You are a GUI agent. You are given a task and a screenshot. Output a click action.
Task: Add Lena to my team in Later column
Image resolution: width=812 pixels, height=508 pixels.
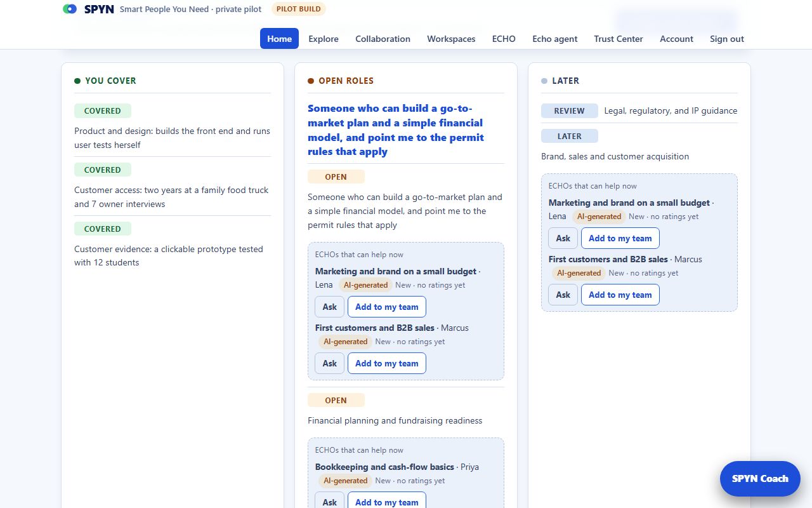(x=620, y=238)
